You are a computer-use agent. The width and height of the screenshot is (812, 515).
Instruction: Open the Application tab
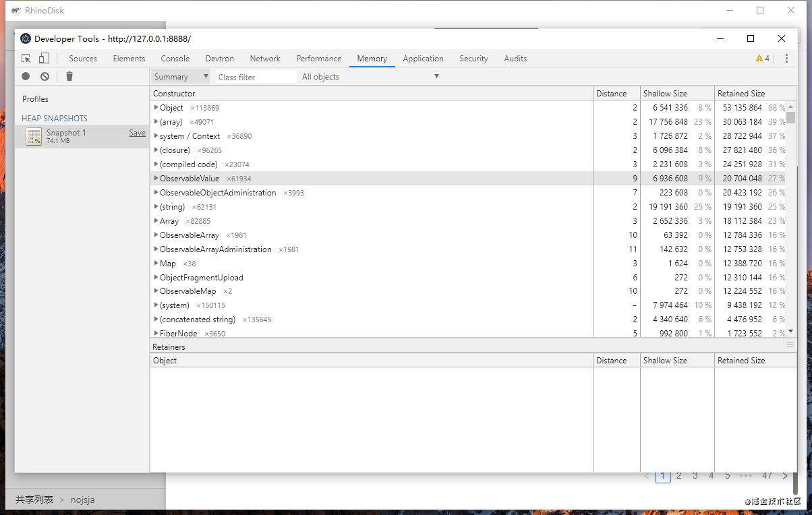click(x=423, y=59)
